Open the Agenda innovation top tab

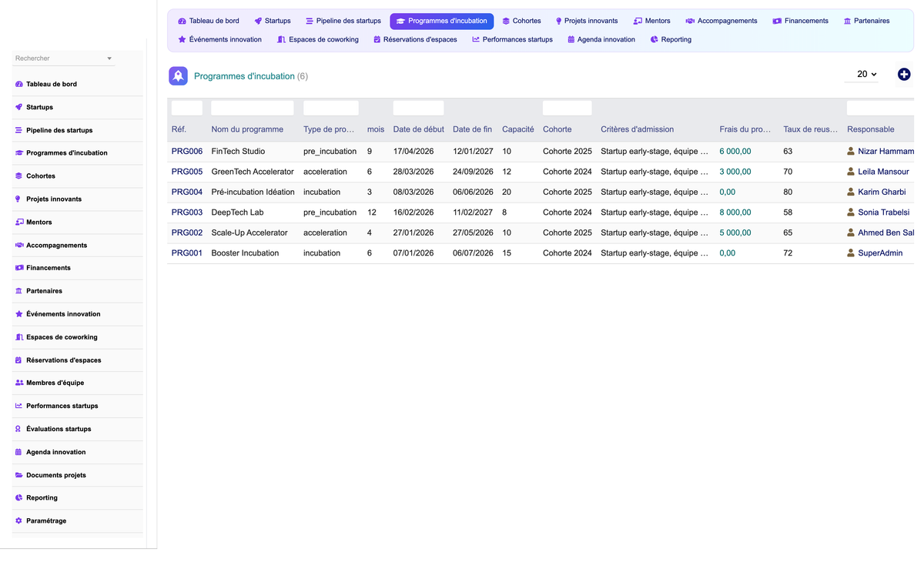click(x=601, y=39)
